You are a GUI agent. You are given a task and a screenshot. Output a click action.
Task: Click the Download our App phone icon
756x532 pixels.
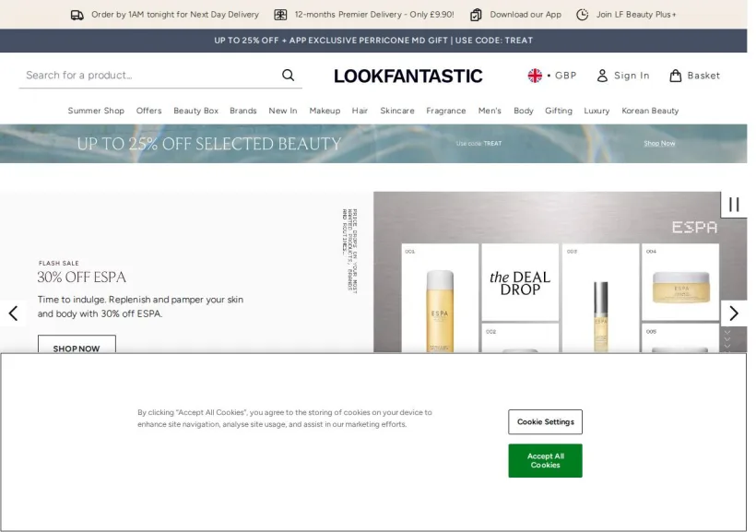click(x=476, y=15)
